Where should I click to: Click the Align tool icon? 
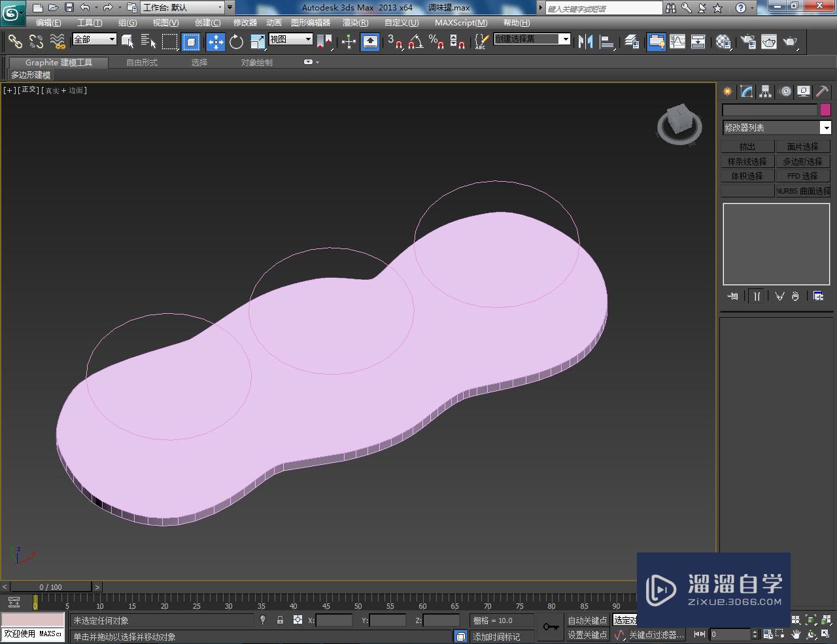608,42
